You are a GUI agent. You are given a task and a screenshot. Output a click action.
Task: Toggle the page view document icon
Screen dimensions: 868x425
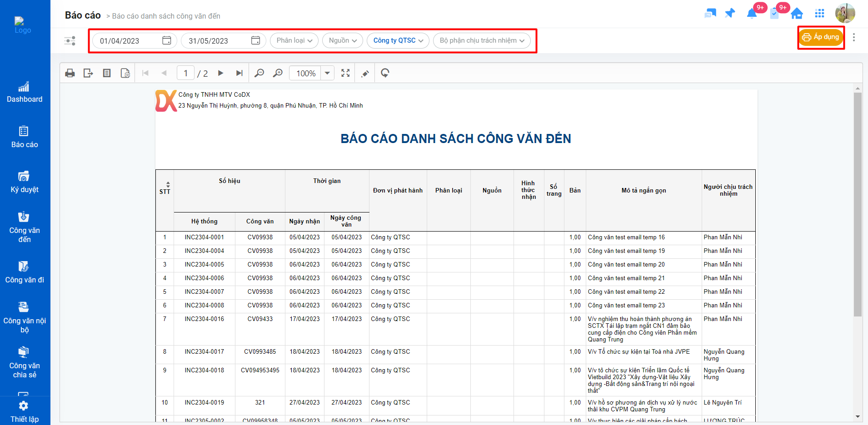[107, 73]
